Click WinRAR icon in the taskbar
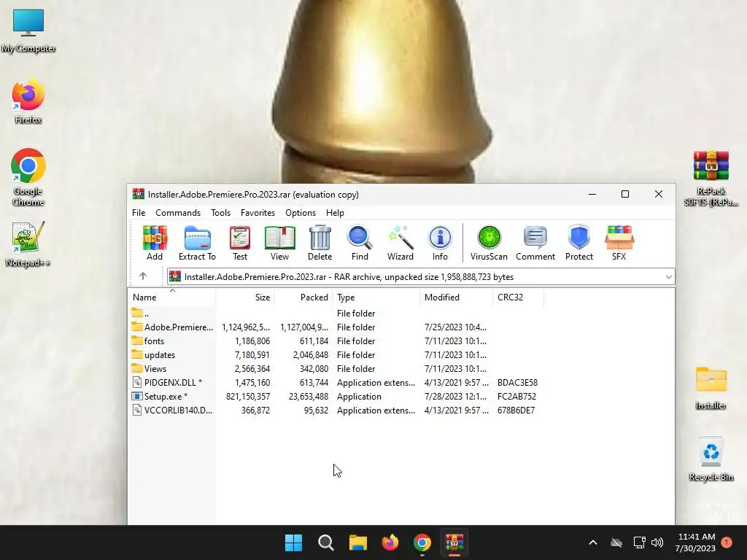 (x=454, y=542)
